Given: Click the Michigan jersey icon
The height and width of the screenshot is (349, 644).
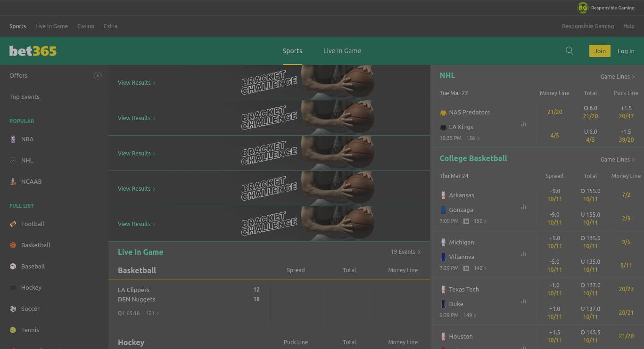Looking at the screenshot, I should (x=443, y=242).
